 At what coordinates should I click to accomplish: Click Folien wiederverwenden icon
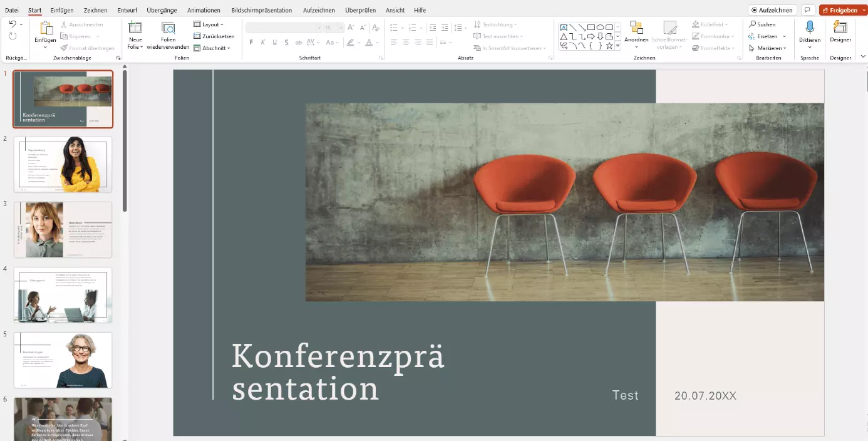168,28
